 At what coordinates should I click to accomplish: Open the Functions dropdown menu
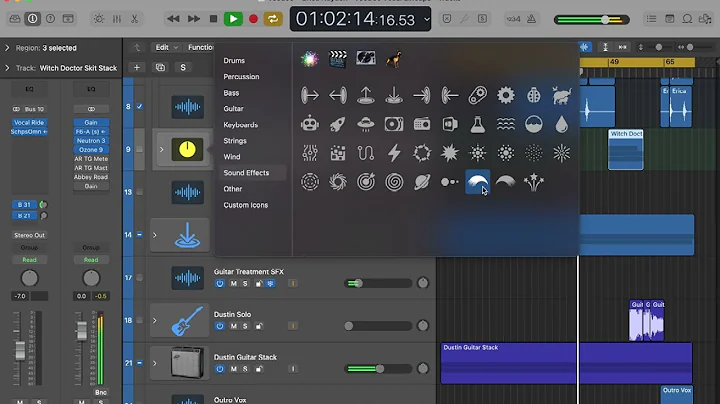click(200, 47)
